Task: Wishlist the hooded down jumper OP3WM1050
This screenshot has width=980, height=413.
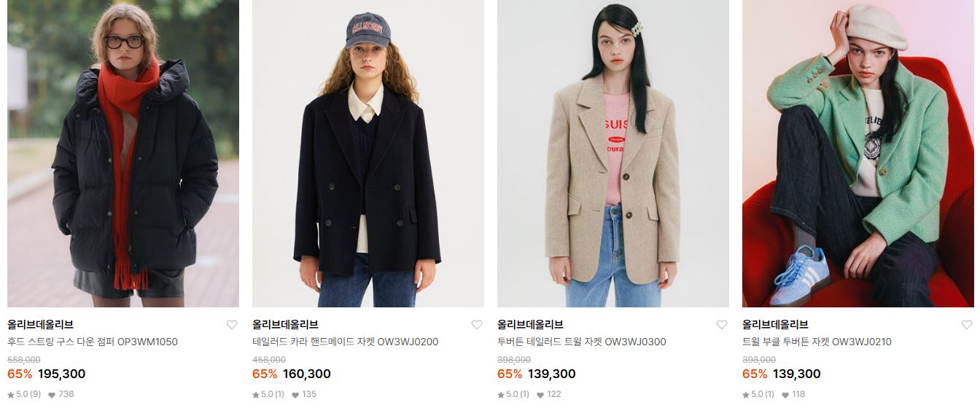Action: (x=232, y=325)
